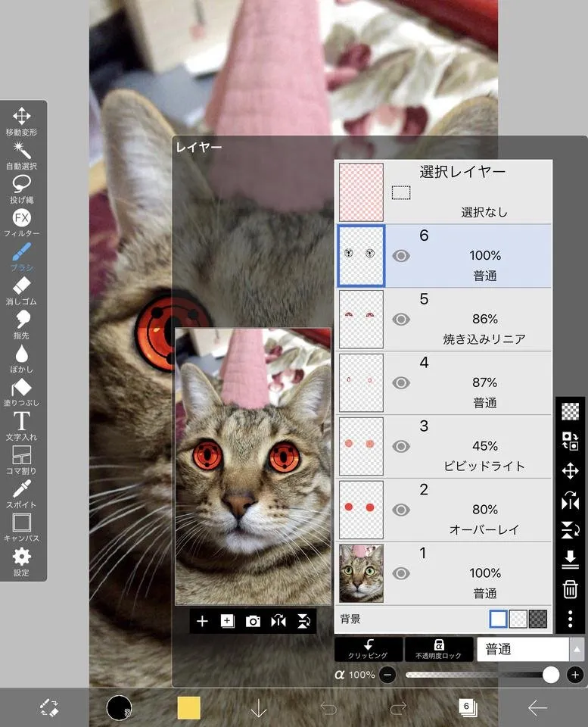This screenshot has height=727, width=588.
Task: Toggle 不透明度ロック alpha lock button
Action: pyautogui.click(x=438, y=649)
